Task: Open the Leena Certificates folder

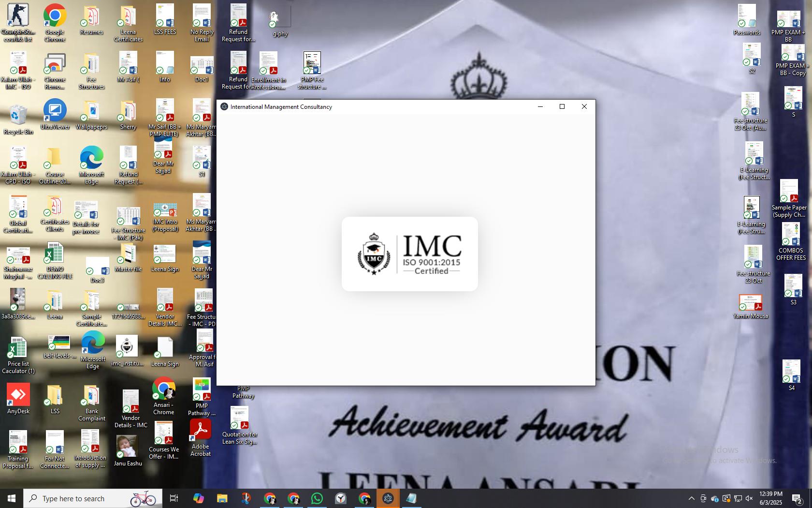Action: (128, 22)
